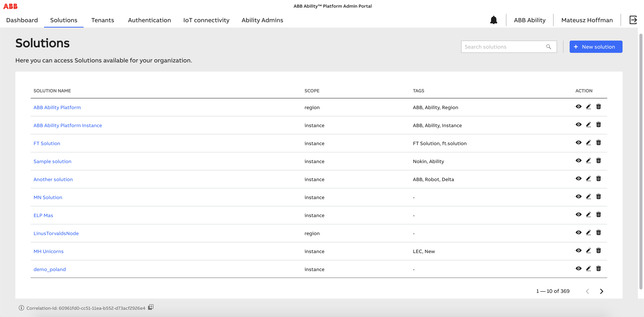View details of ABB Ability Platform row
The image size is (644, 317).
tap(578, 107)
